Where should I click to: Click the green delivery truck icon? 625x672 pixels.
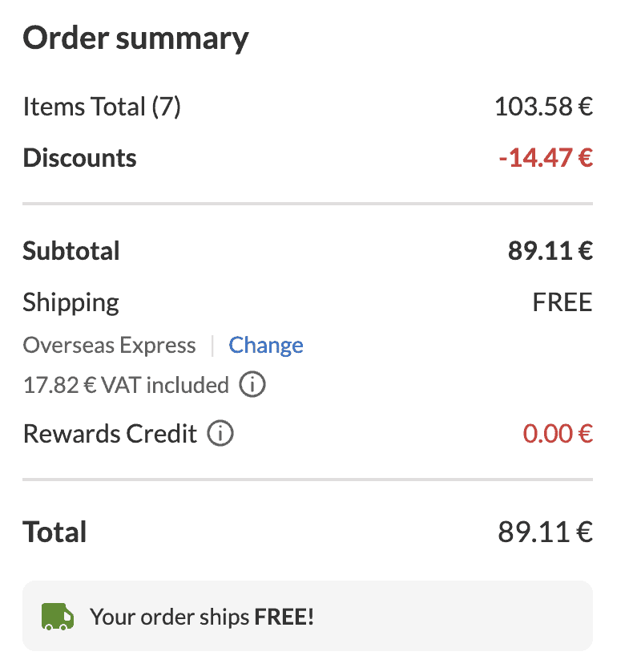(x=58, y=617)
